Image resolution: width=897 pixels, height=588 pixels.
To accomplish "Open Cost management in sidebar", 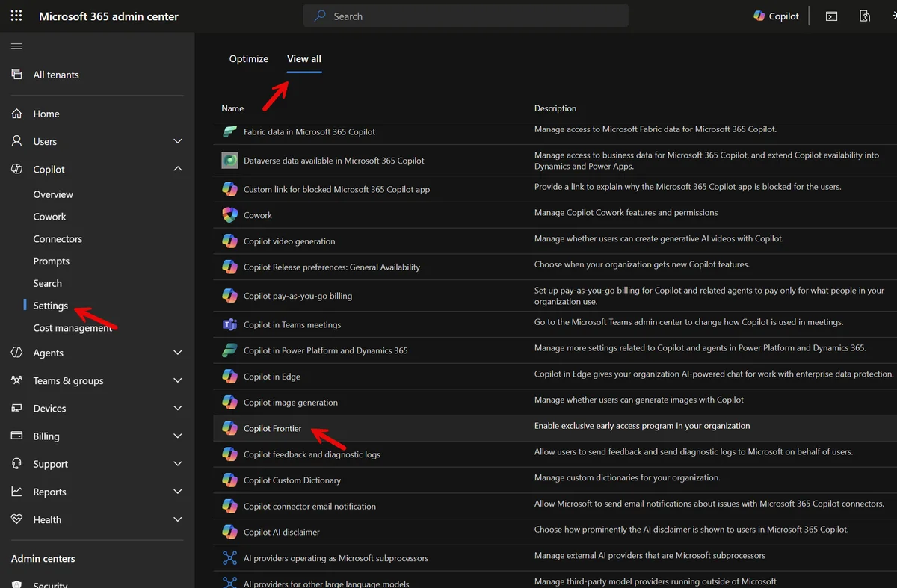I will point(73,328).
